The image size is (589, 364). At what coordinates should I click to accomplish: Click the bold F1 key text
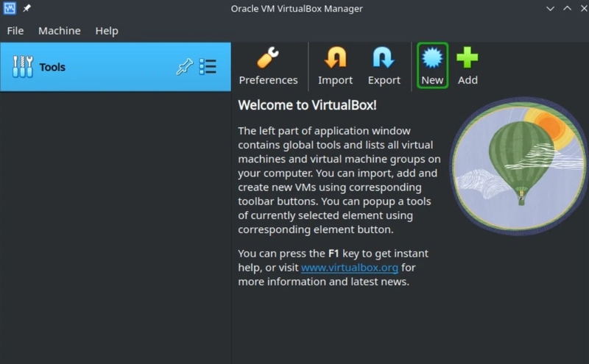tap(334, 254)
